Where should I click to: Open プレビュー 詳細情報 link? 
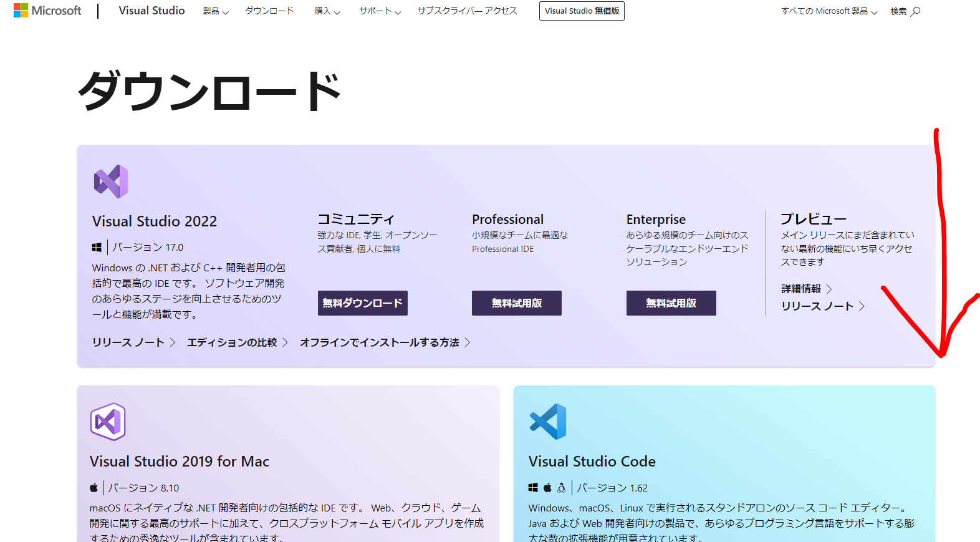tap(806, 289)
